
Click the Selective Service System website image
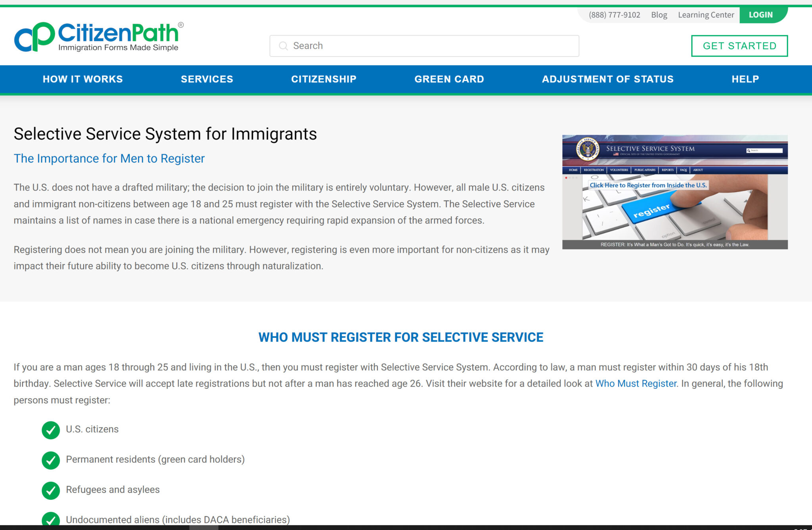tap(675, 192)
